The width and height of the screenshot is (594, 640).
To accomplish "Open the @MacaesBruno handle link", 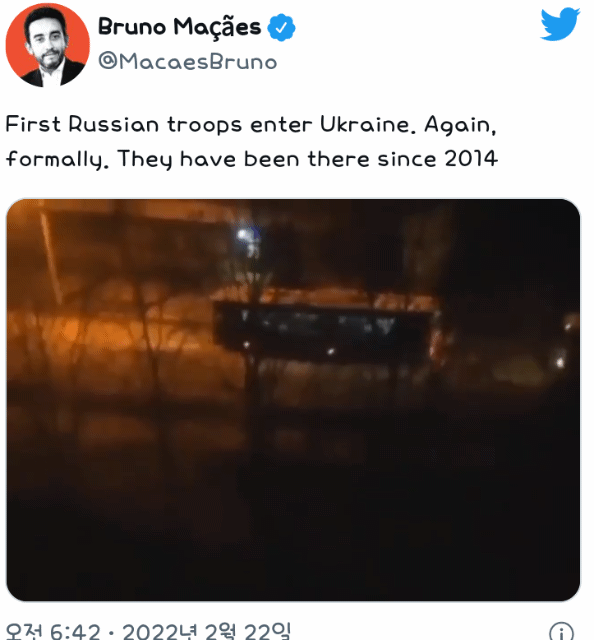I will point(188,62).
